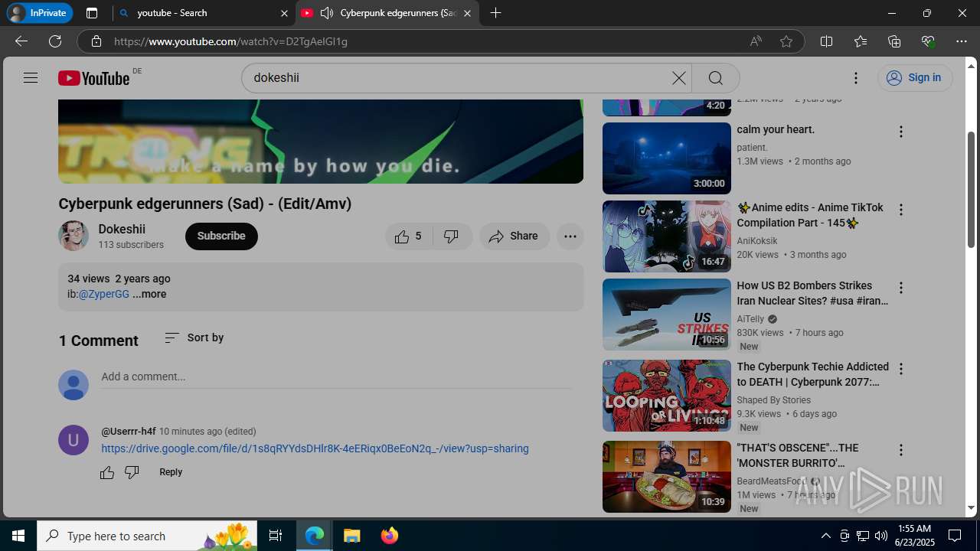Reply to the @Userrr-h4f comment
This screenshot has height=551, width=980.
coord(171,472)
